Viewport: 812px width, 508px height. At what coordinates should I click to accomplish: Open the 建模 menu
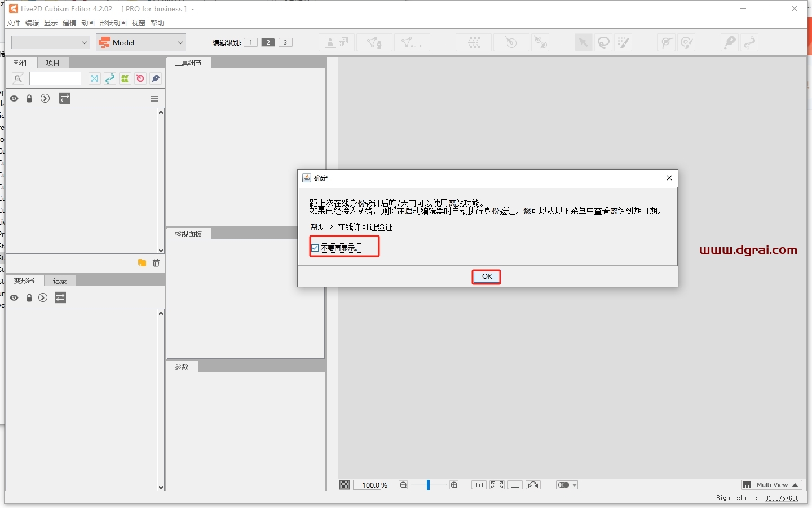[69, 23]
